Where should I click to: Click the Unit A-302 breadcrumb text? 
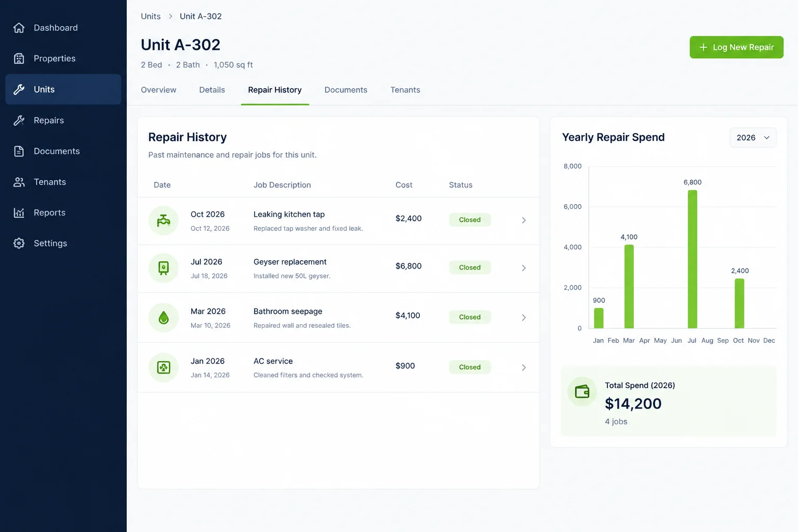click(x=201, y=16)
